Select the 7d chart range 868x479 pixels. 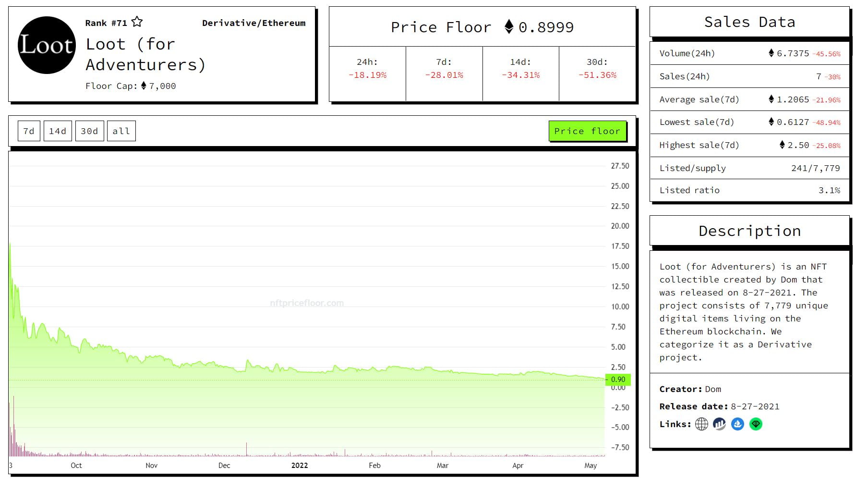29,131
